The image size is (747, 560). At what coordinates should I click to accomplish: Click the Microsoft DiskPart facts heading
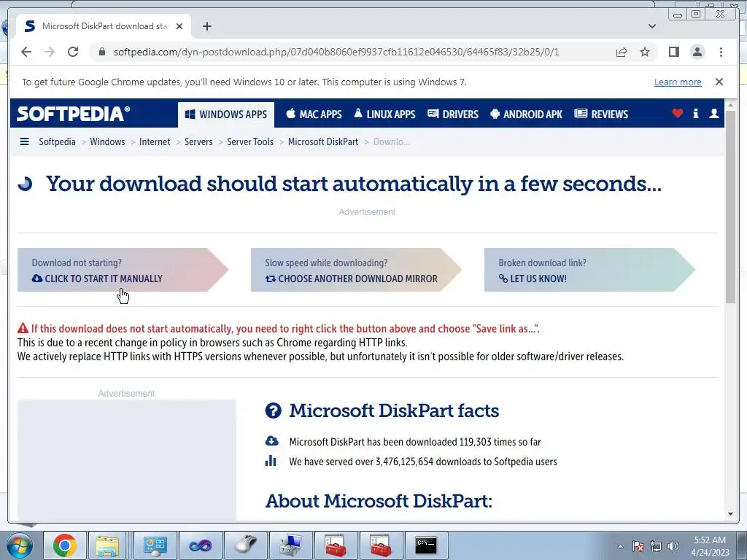394,411
